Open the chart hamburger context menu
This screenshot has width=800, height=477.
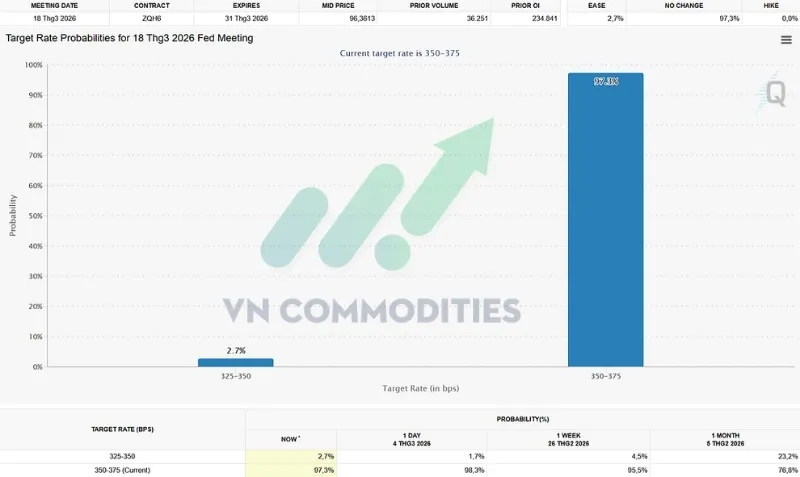coord(786,39)
